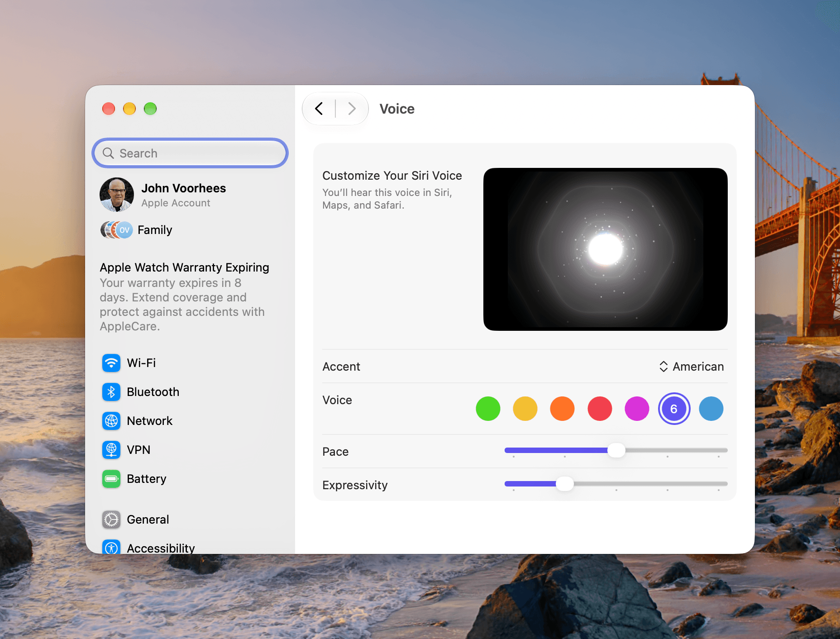Open the Family label row

[155, 230]
